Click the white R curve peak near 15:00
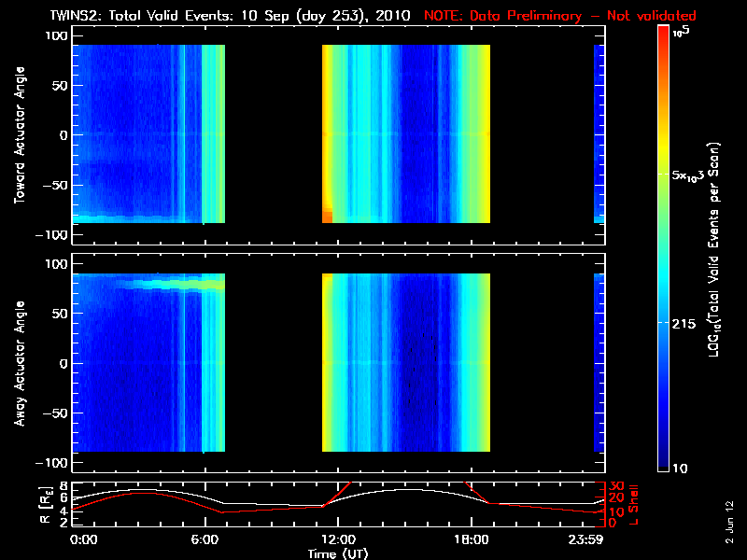 [405, 489]
